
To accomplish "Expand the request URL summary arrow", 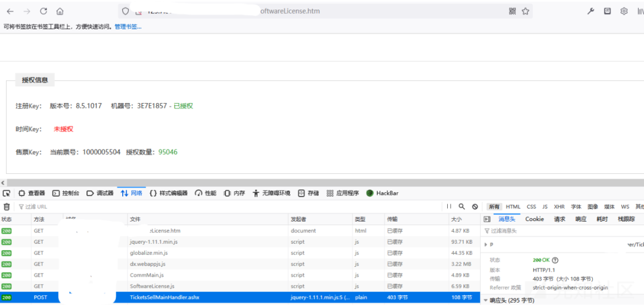I will [486, 244].
